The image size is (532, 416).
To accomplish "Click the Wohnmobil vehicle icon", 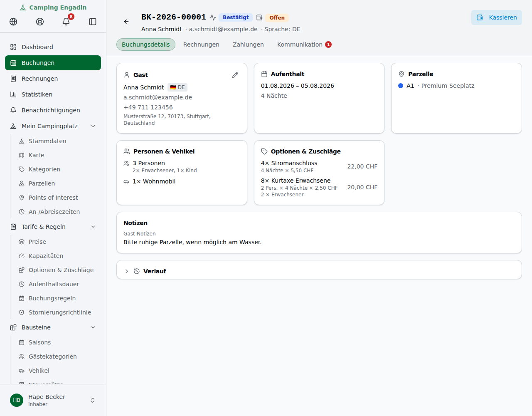I will [126, 181].
